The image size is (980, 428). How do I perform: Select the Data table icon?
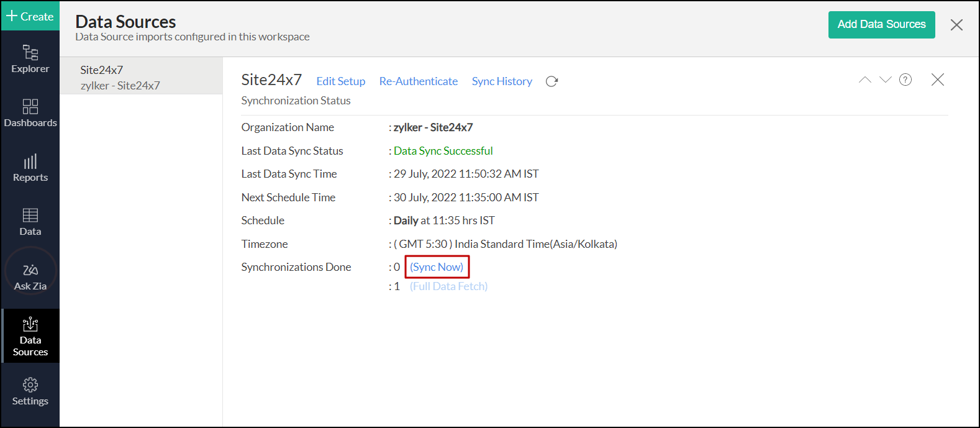point(30,222)
